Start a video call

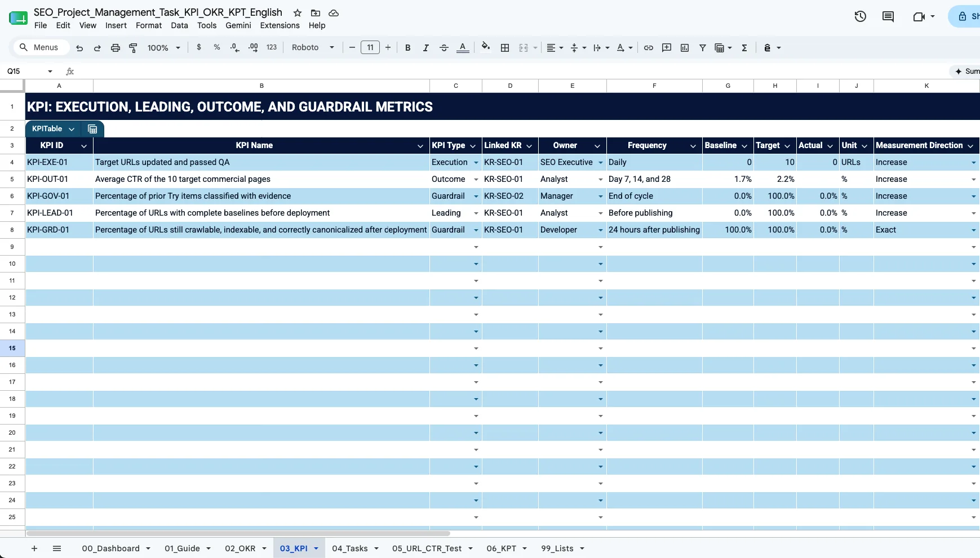click(x=919, y=16)
